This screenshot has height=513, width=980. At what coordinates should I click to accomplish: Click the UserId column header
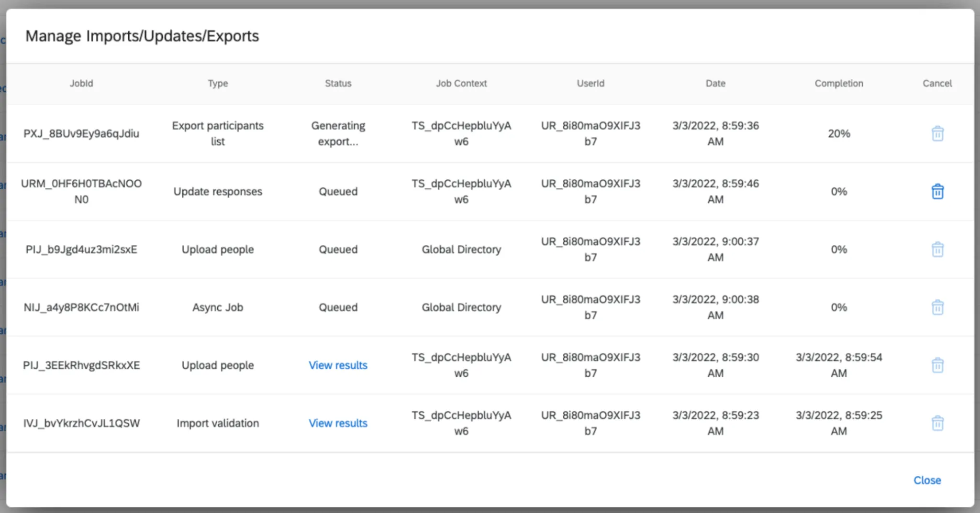pos(590,83)
